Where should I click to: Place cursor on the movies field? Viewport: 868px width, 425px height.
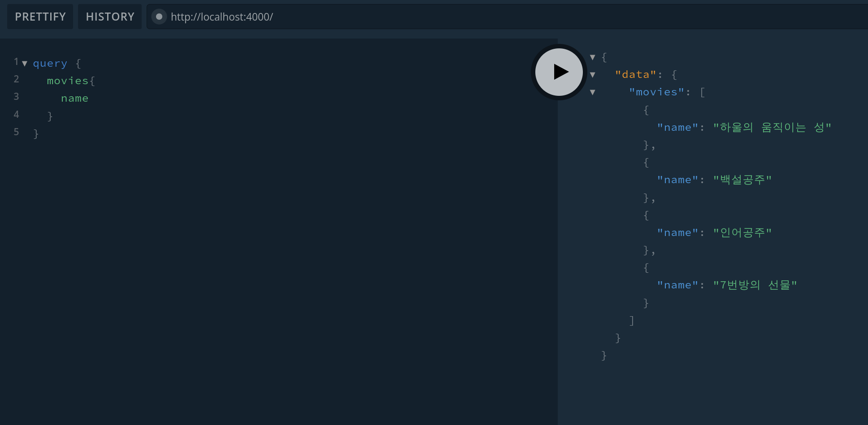[x=68, y=81]
